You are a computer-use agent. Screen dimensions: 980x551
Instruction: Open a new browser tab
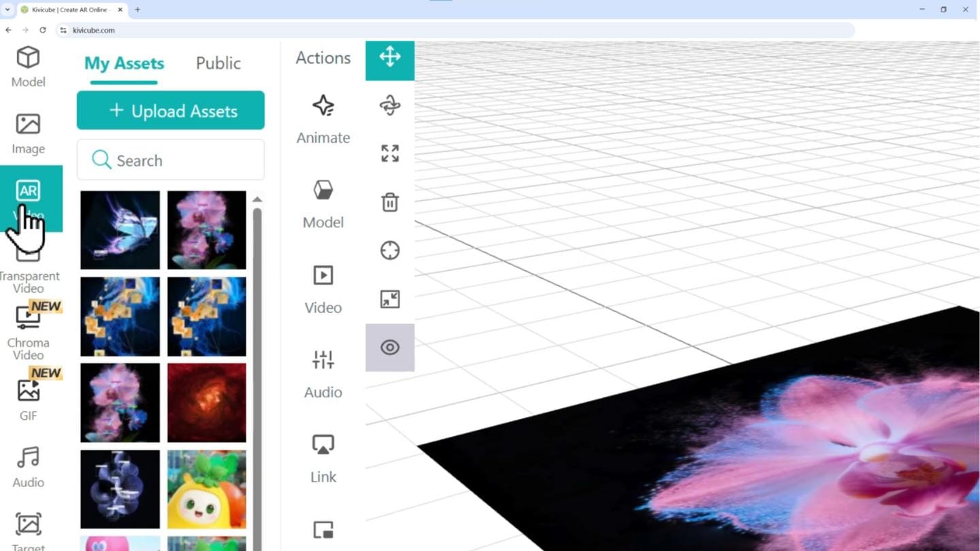(137, 10)
